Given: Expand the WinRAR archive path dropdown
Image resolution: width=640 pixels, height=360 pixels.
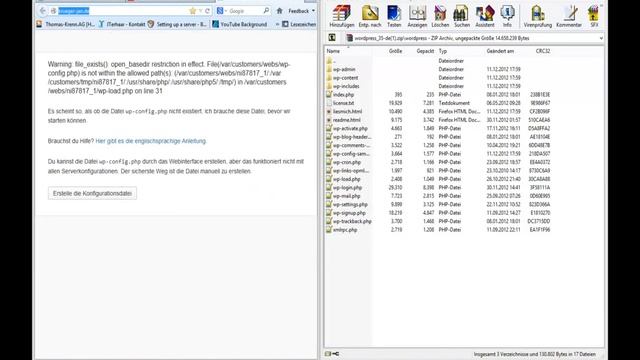Looking at the screenshot, I should (x=601, y=38).
